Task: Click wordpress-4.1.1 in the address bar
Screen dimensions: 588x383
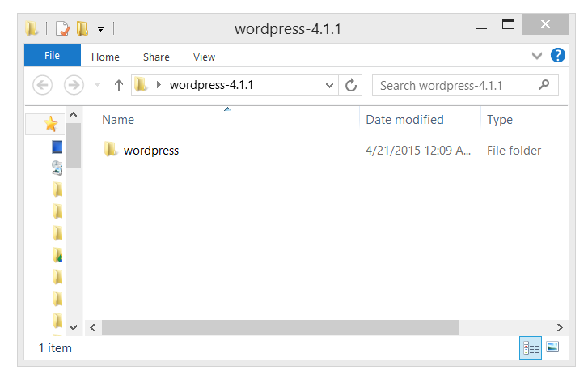Action: click(x=211, y=85)
